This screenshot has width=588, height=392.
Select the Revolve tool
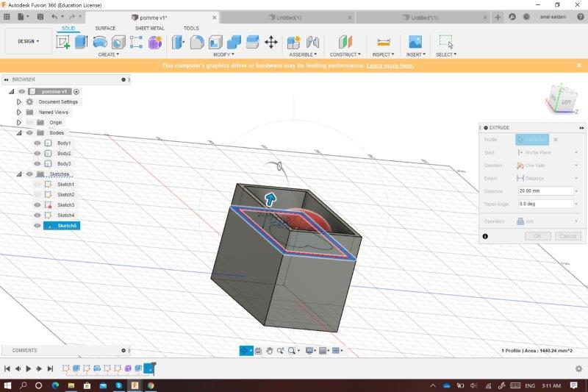pyautogui.click(x=100, y=42)
